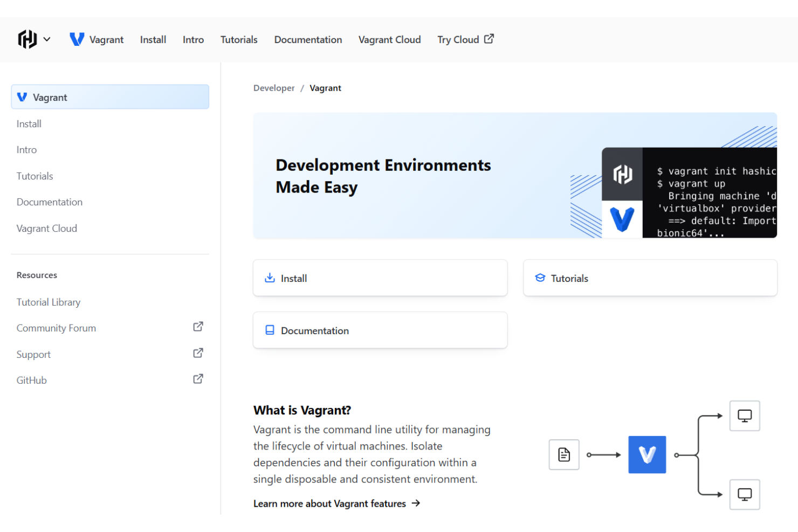Click the download icon on the Install card
Image resolution: width=798 pixels, height=532 pixels.
pos(270,277)
